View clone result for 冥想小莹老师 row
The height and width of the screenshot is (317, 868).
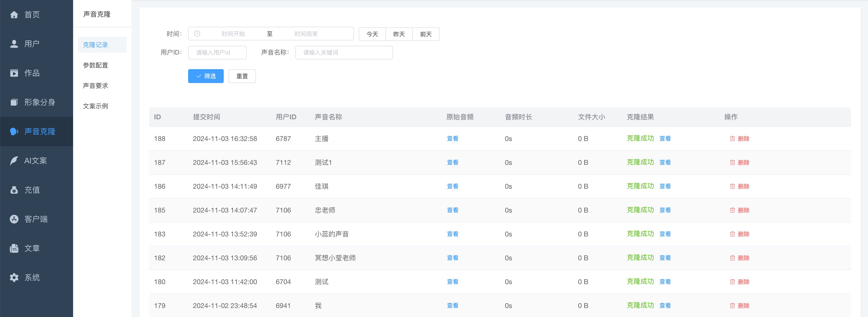(x=665, y=258)
